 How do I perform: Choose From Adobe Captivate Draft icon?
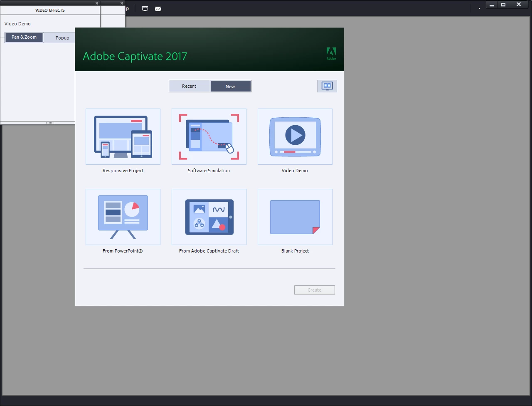pyautogui.click(x=209, y=217)
